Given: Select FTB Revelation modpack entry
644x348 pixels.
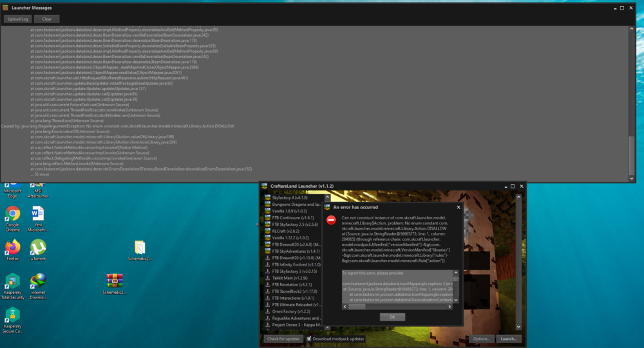Looking at the screenshot, I should [290, 284].
